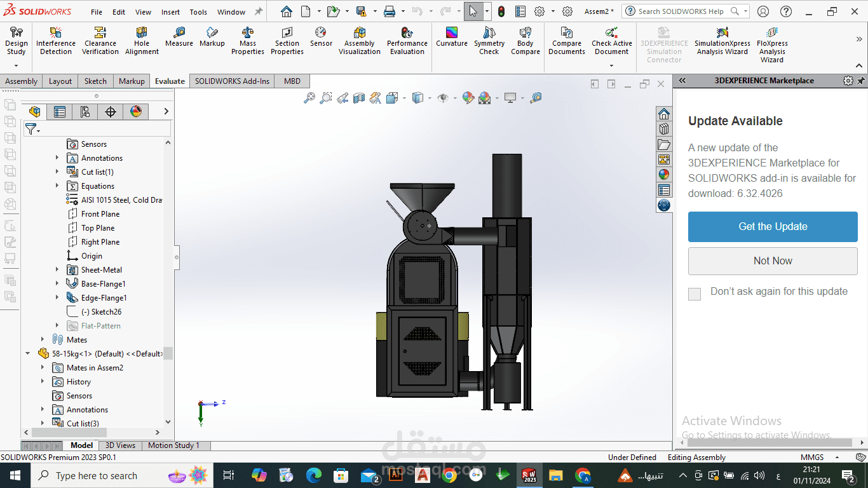Click the Sensor tool
Image resolution: width=868 pixels, height=488 pixels.
(321, 37)
